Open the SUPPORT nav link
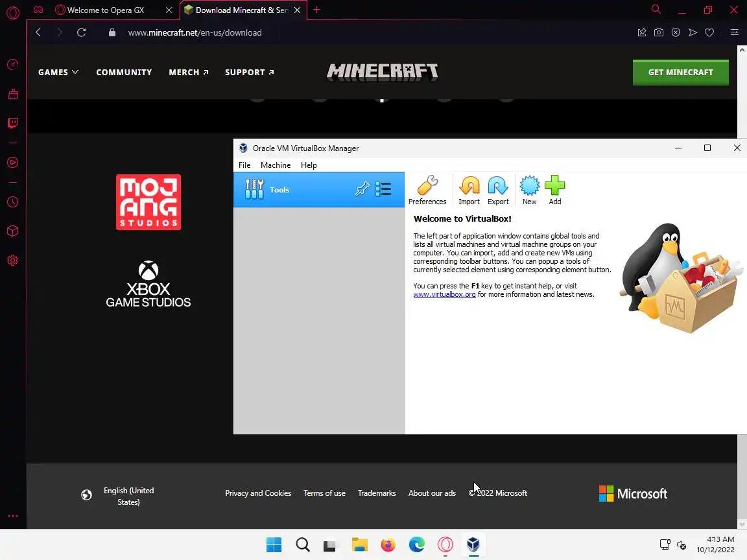The image size is (747, 560). 249,73
